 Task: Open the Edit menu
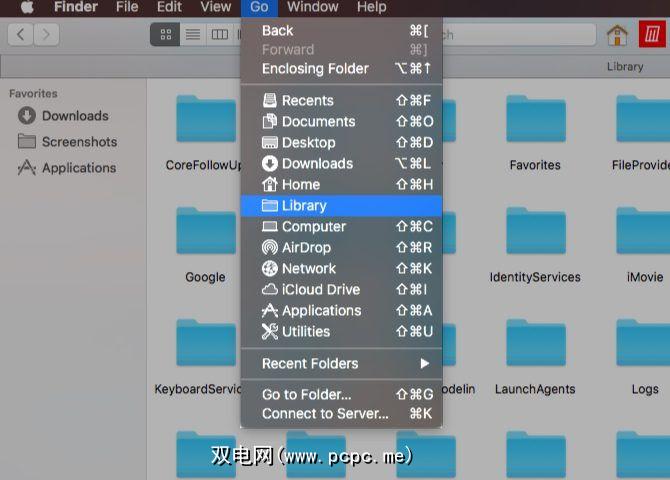pyautogui.click(x=169, y=7)
